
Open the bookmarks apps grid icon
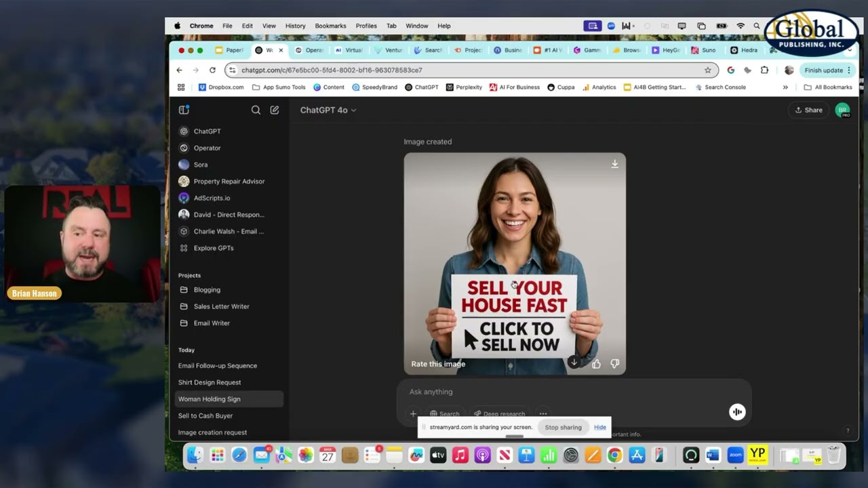181,87
